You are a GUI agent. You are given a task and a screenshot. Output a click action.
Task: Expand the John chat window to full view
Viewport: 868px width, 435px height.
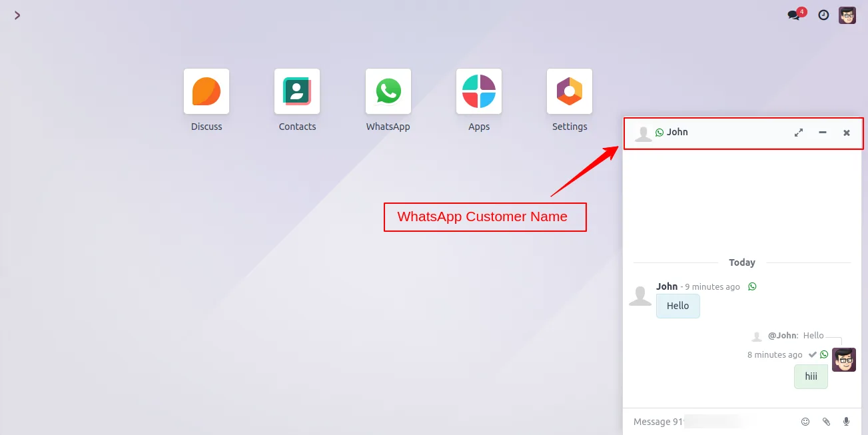pos(799,133)
